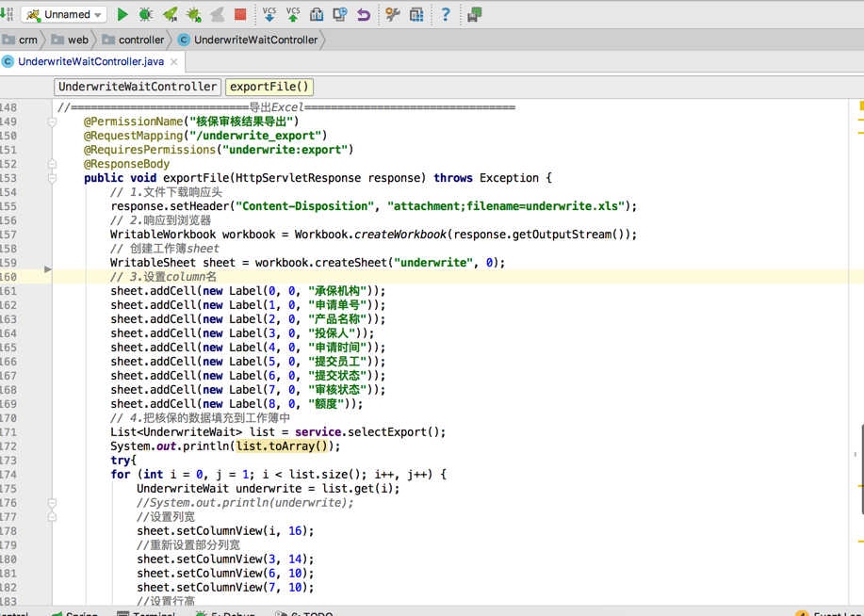Click the red Stop button
The width and height of the screenshot is (864, 616).
tap(240, 14)
